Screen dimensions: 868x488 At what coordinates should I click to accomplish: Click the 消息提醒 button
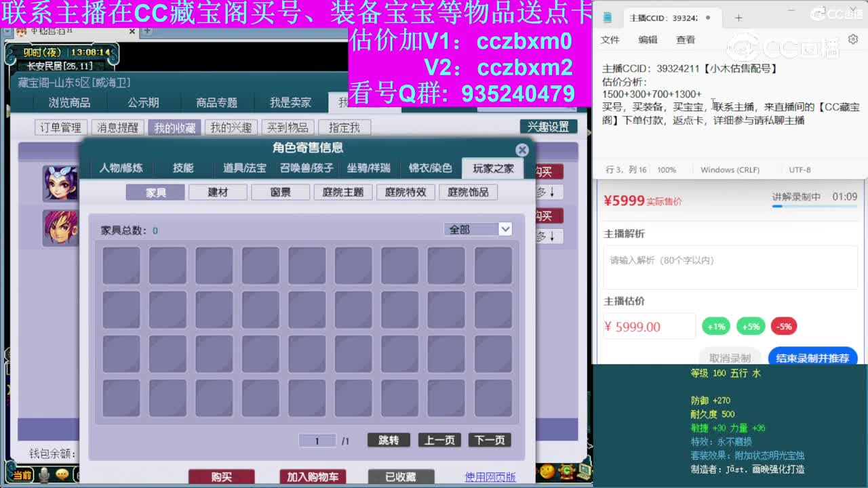tap(117, 127)
